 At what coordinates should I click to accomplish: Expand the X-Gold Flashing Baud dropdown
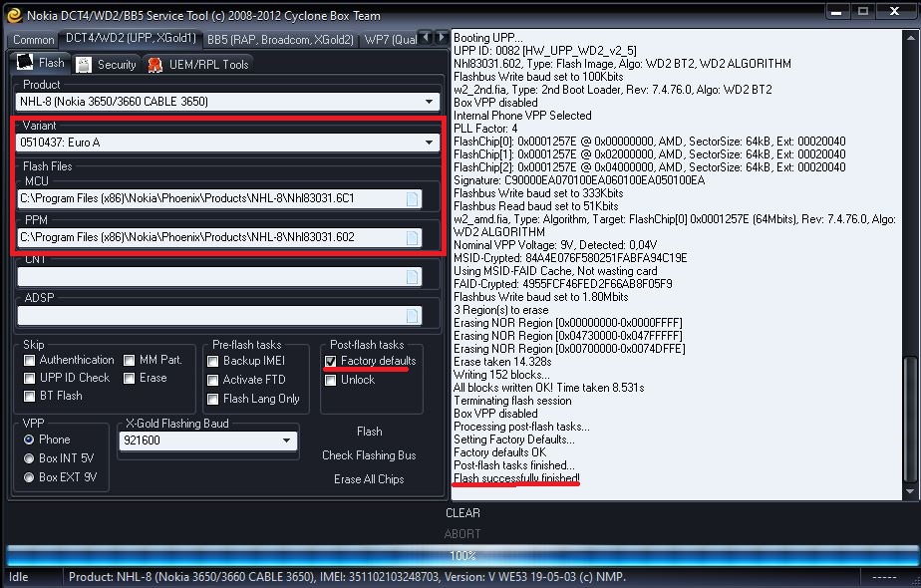tap(287, 440)
